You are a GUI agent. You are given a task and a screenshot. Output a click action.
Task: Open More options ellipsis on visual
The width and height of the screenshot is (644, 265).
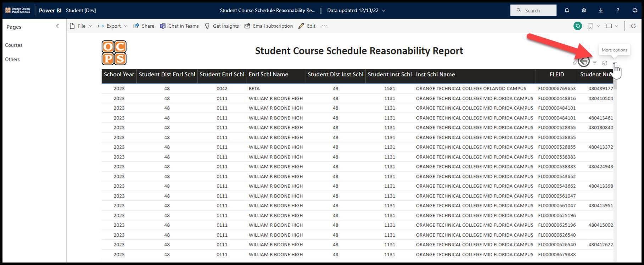[x=615, y=63]
